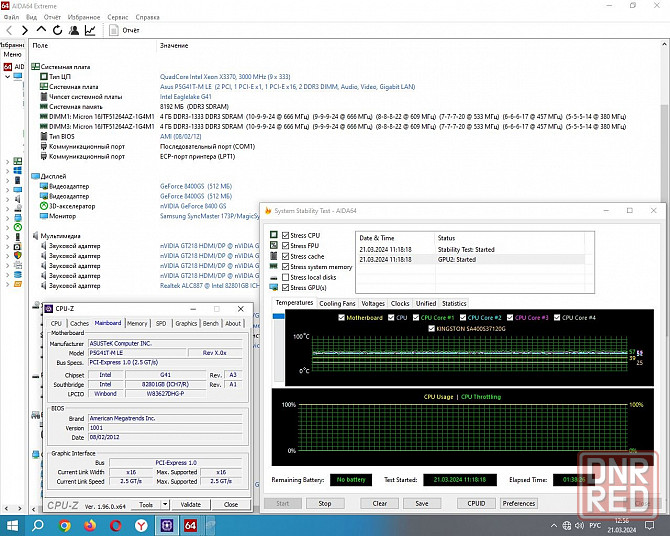670x536 pixels.
Task: Click the AIDA64 back navigation arrow
Action: point(10,31)
